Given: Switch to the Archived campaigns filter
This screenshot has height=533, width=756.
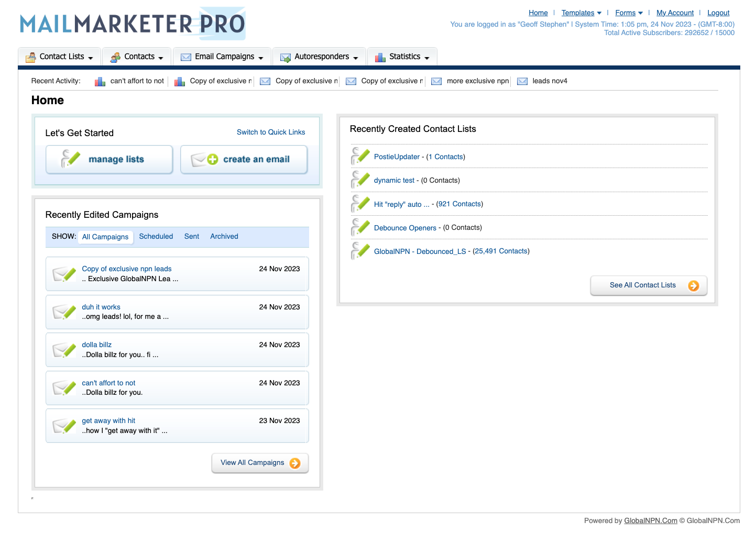Looking at the screenshot, I should click(x=224, y=237).
